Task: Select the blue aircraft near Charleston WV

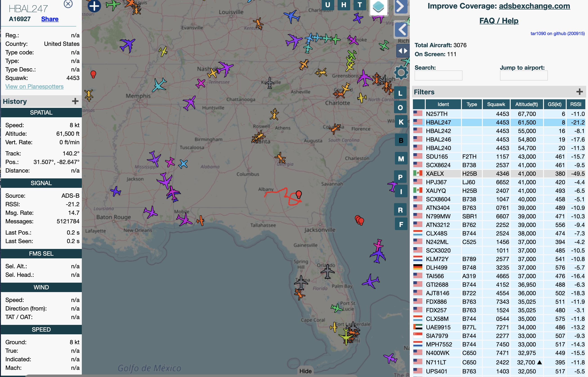Action: (x=292, y=16)
